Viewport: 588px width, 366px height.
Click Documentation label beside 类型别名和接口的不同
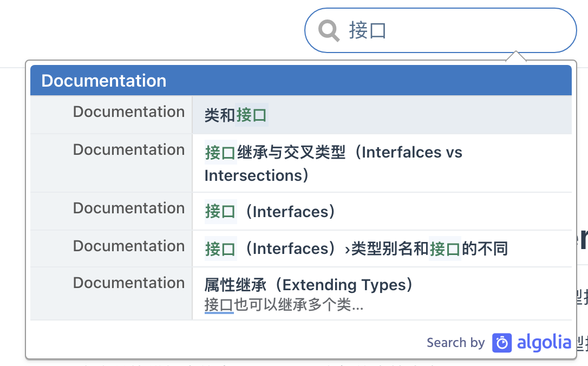pyautogui.click(x=129, y=246)
